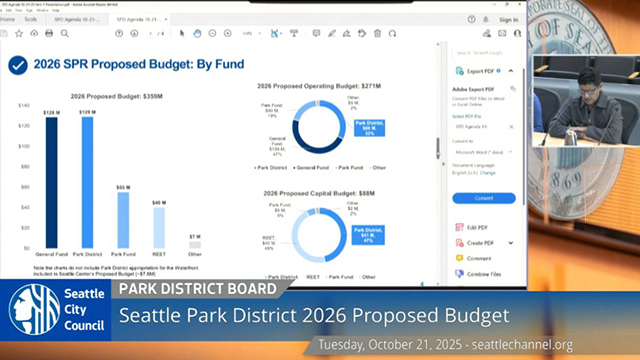This screenshot has height=360, width=640.
Task: Open the Edit PDF tool
Action: point(477,227)
